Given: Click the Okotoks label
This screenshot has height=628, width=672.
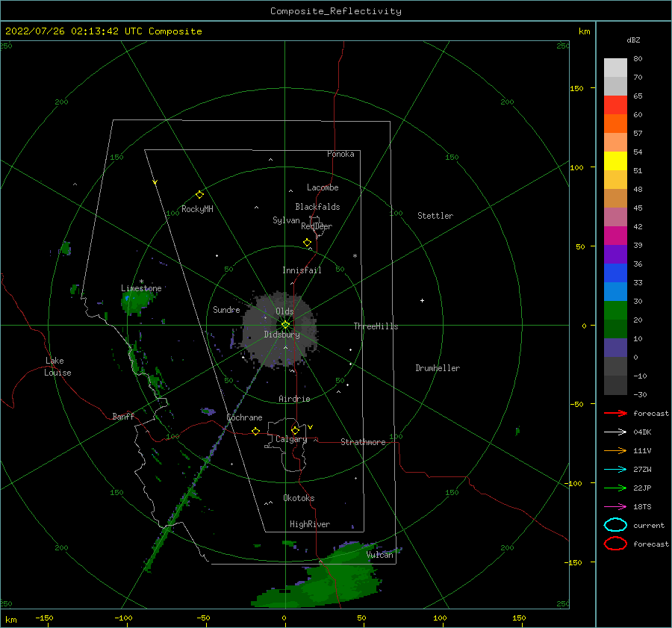Looking at the screenshot, I should 299,498.
